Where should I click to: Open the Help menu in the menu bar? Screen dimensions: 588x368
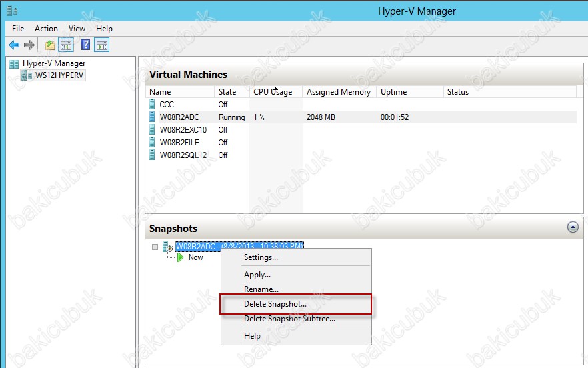[104, 29]
